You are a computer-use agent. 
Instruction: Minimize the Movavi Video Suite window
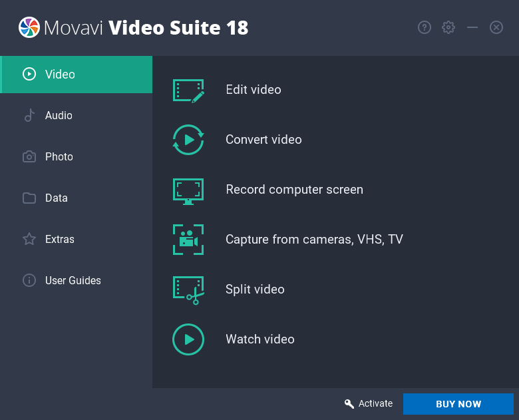coord(472,27)
